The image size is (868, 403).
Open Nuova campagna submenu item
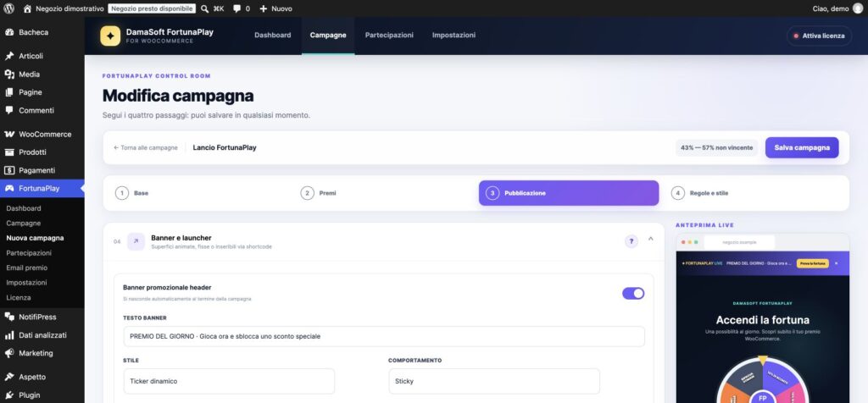pos(35,238)
